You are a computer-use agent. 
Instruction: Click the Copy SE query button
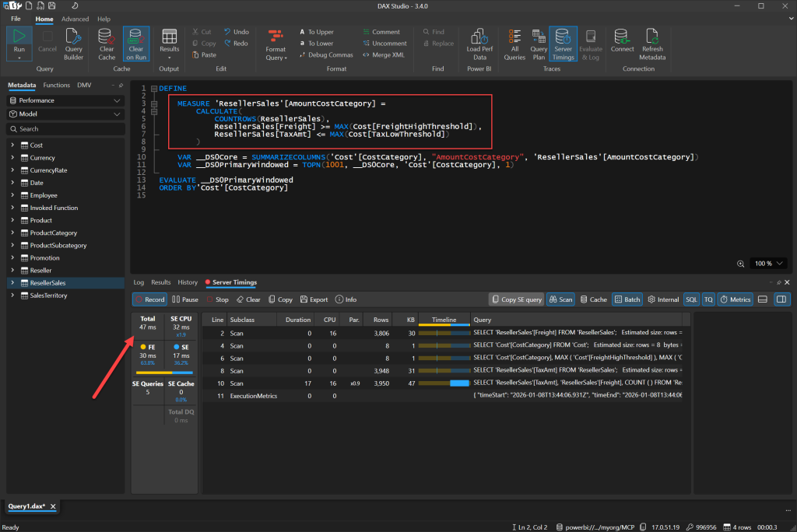pos(515,299)
